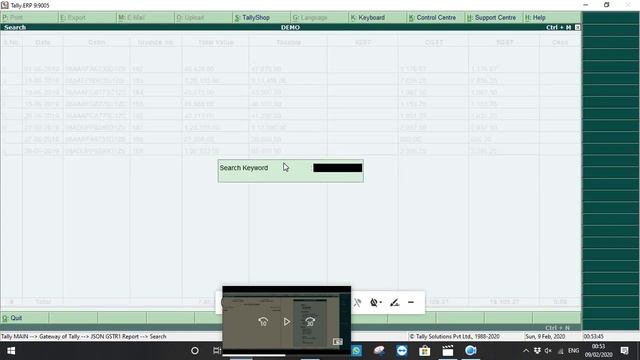Image resolution: width=640 pixels, height=360 pixels.
Task: Click the ENG language indicator
Action: tap(573, 351)
